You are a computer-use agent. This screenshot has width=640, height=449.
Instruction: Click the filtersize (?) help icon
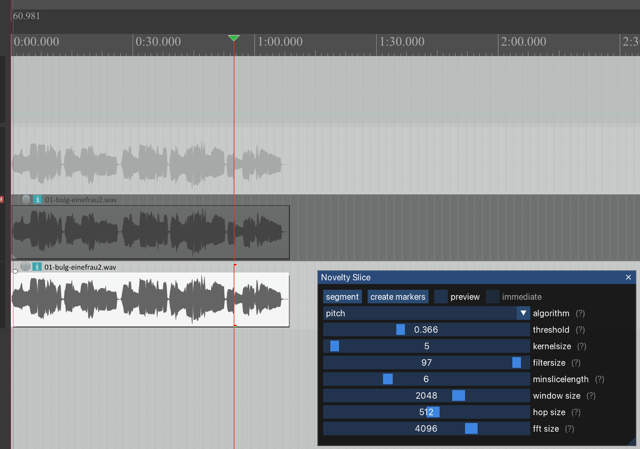[576, 363]
